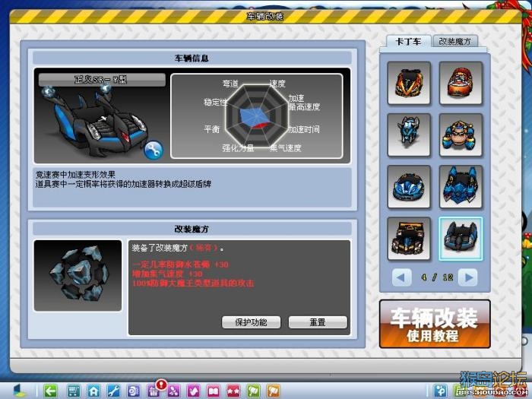Screen dimensions: 532x399
Task: Open the pink book icon in toolbar
Action: click(x=214, y=391)
